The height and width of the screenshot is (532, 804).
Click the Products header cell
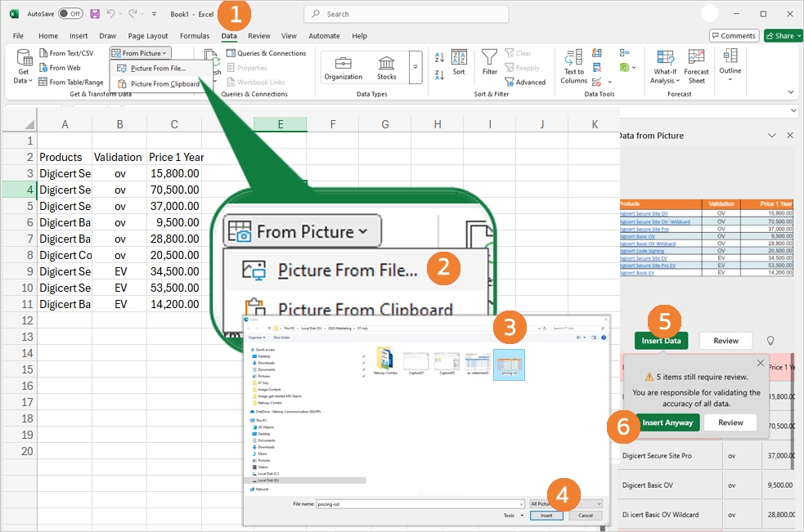pos(65,158)
